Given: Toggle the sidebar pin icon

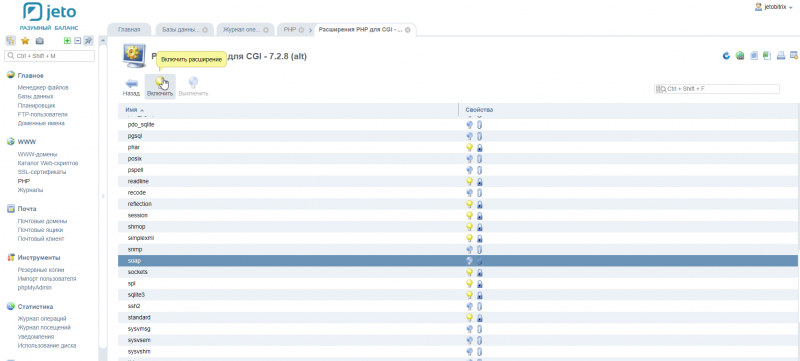Looking at the screenshot, I should point(89,41).
